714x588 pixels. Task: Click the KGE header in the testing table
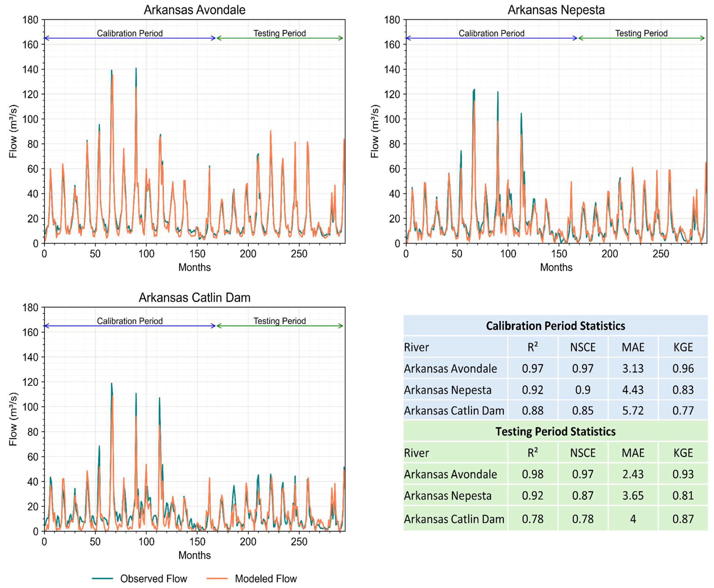[x=683, y=453]
